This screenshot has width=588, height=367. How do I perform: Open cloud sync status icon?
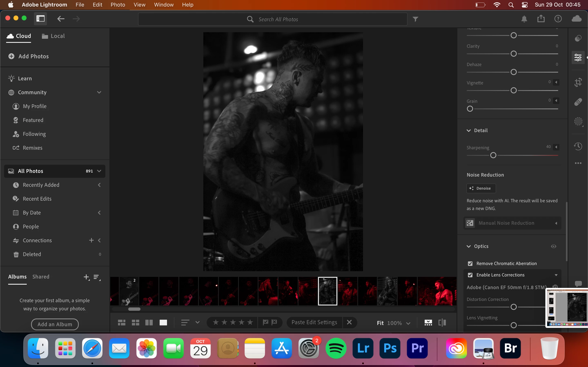(576, 19)
